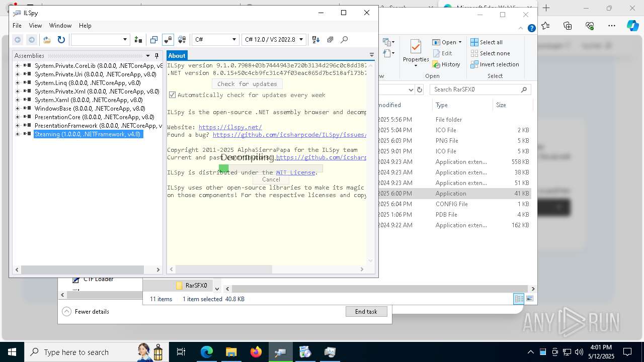Switch Explorer to large icons view
The width and height of the screenshot is (644, 362).
coord(530,299)
